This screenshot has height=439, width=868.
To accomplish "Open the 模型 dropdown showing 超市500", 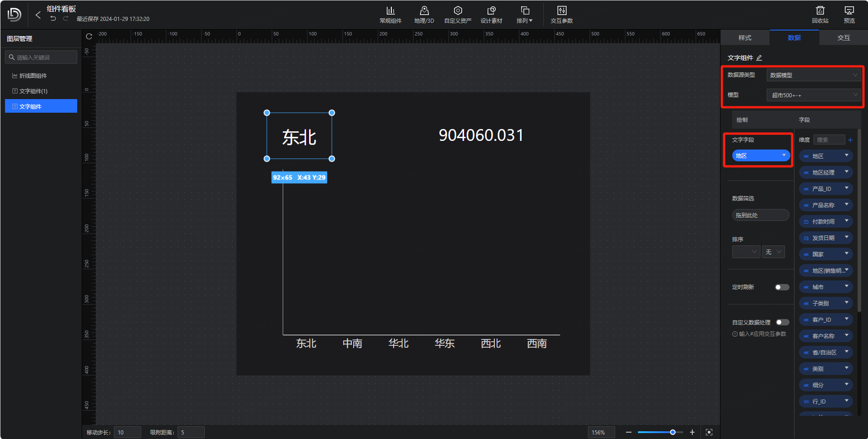I will [x=813, y=95].
